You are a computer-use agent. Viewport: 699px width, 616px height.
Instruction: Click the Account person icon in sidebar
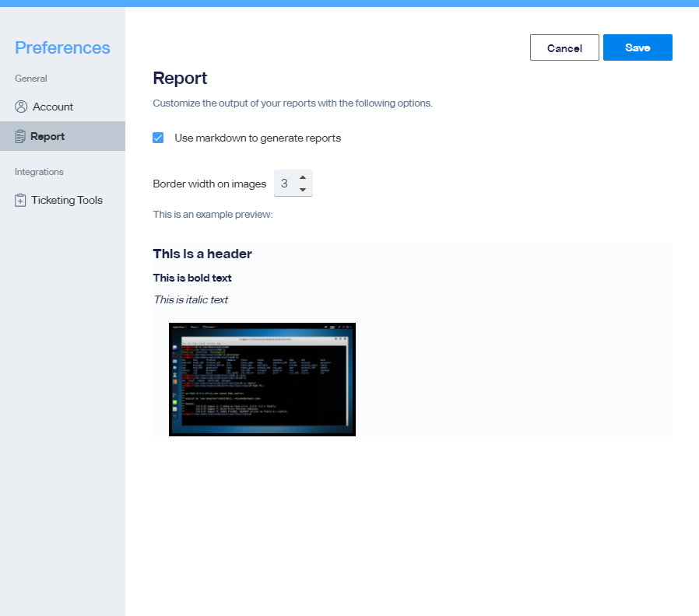(x=21, y=107)
